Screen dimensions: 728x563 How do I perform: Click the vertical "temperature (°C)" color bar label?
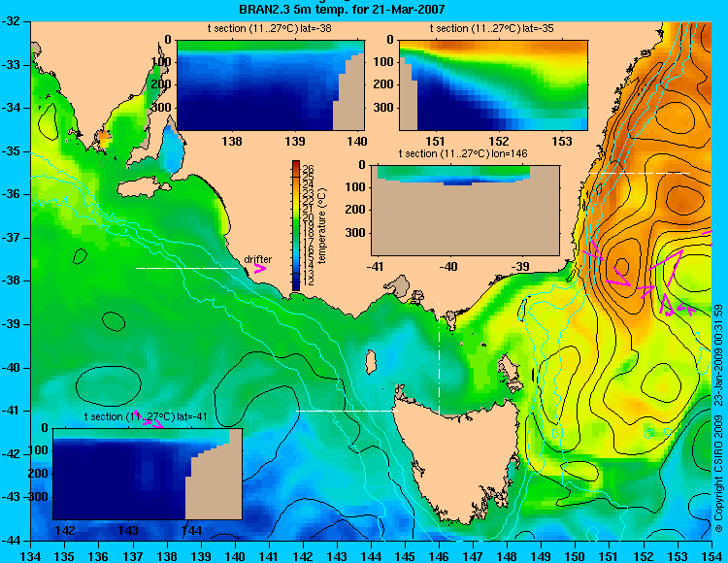pyautogui.click(x=322, y=226)
